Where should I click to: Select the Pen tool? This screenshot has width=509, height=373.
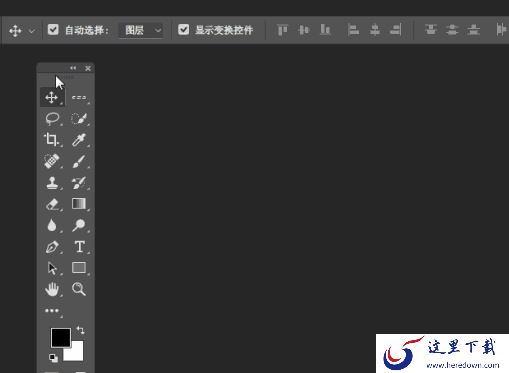(52, 247)
